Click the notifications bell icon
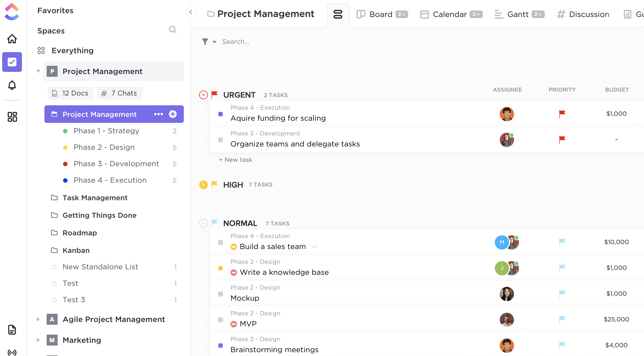Viewport: 644px width, 356px height. coord(12,85)
